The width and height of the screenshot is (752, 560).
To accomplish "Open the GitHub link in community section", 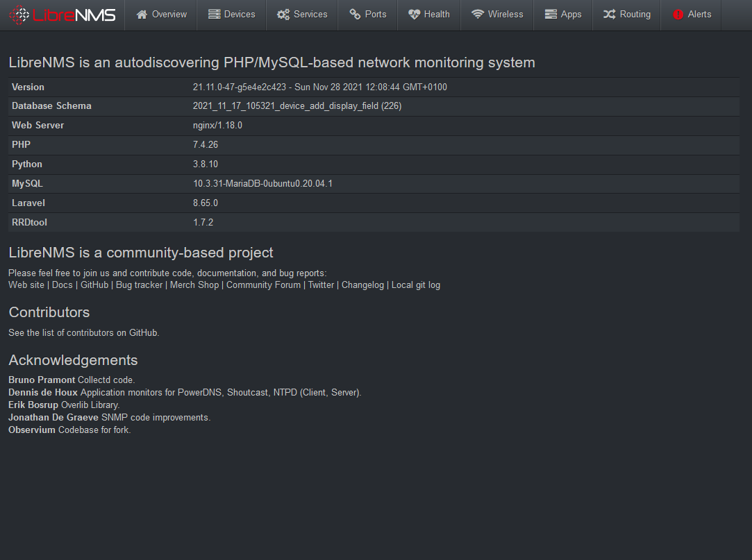I will click(94, 285).
